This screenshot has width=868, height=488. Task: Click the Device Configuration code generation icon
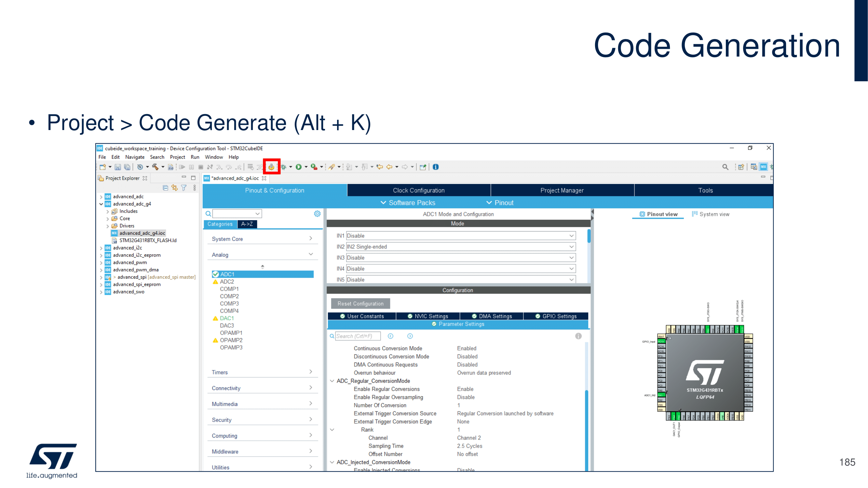271,167
